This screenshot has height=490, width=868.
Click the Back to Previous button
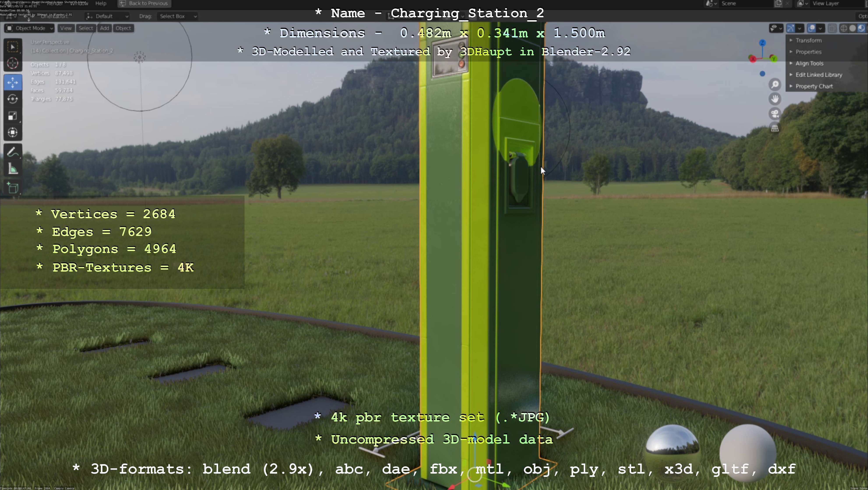(x=144, y=3)
